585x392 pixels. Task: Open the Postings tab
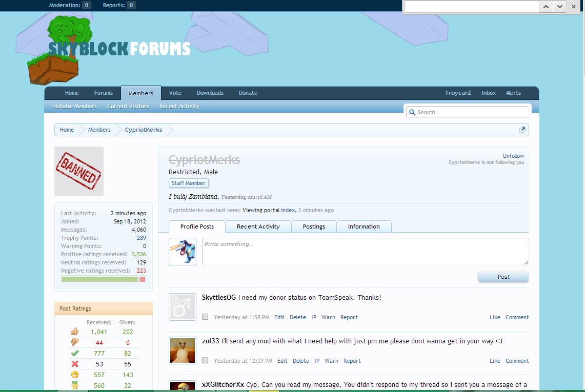pos(314,227)
